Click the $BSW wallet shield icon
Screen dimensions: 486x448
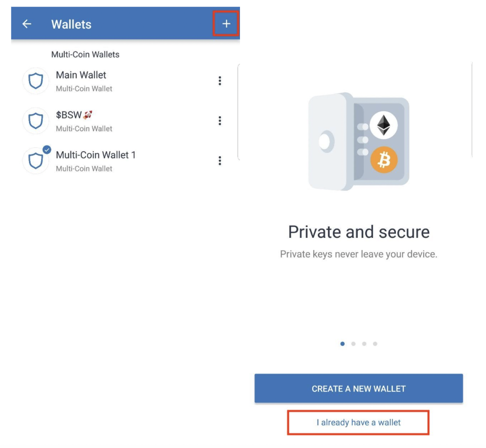tap(36, 121)
